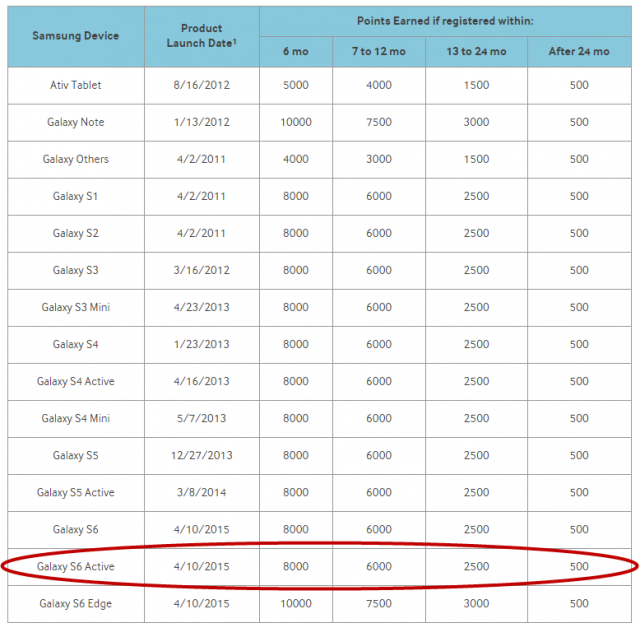Click the '13 to 24 mo' column header
This screenshot has width=640, height=623.
tap(476, 51)
